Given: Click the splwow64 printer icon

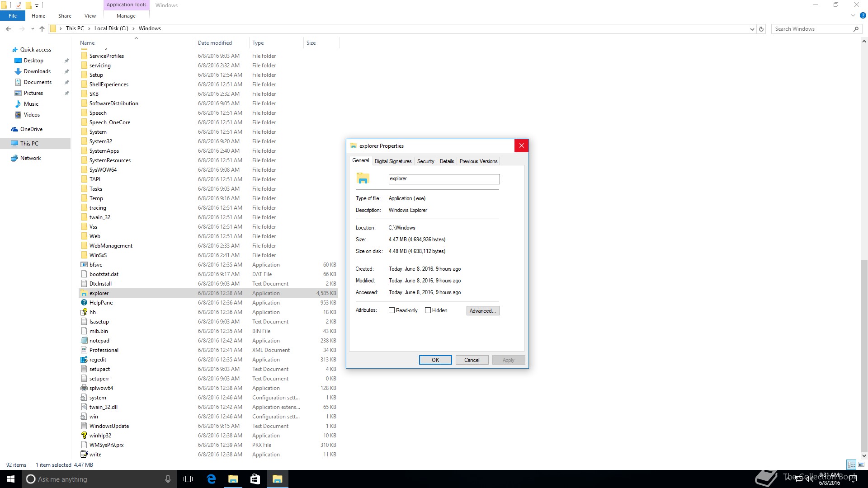Looking at the screenshot, I should click(x=84, y=388).
